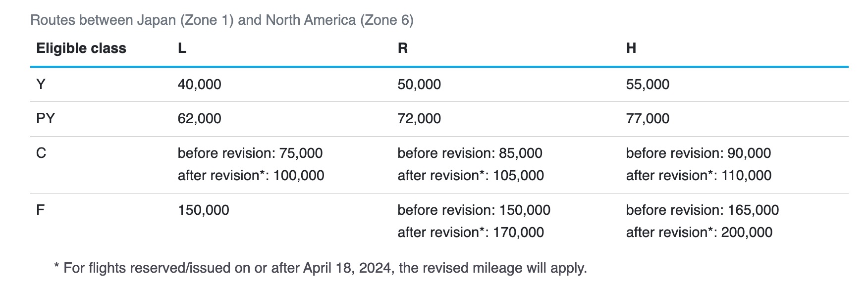This screenshot has height=288, width=868.
Task: Select the after revision: 105,000 text
Action: (471, 176)
